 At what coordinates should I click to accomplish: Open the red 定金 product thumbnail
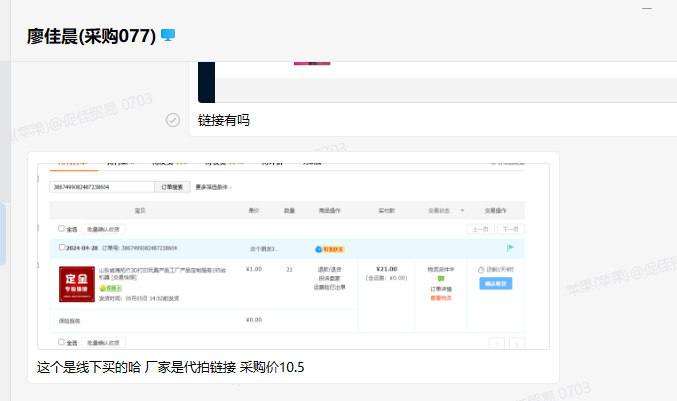pyautogui.click(x=77, y=282)
